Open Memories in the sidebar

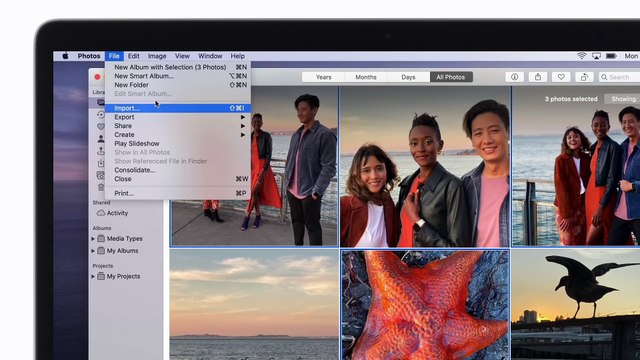point(101,114)
